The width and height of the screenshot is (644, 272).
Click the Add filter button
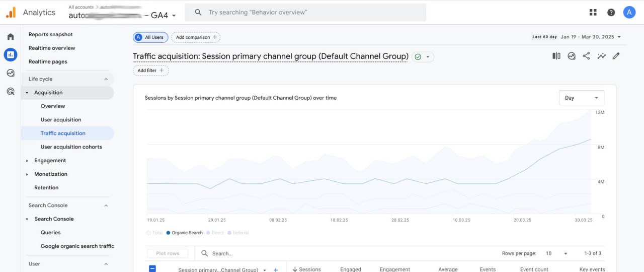(150, 71)
